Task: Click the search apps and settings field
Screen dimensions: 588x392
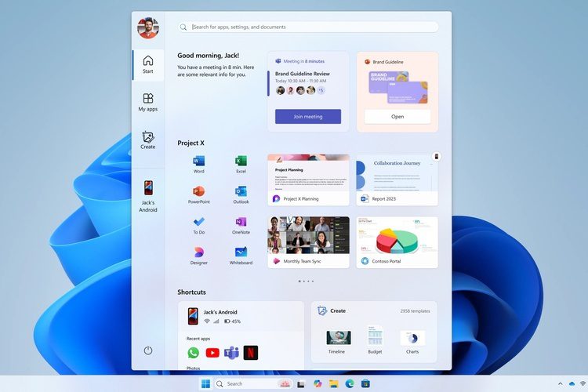Action: [306, 27]
